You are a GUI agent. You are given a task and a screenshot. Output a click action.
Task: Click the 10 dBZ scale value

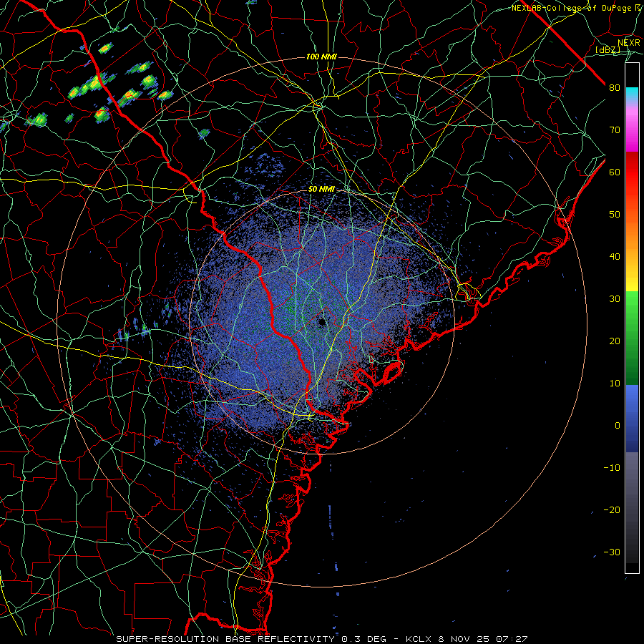click(615, 384)
